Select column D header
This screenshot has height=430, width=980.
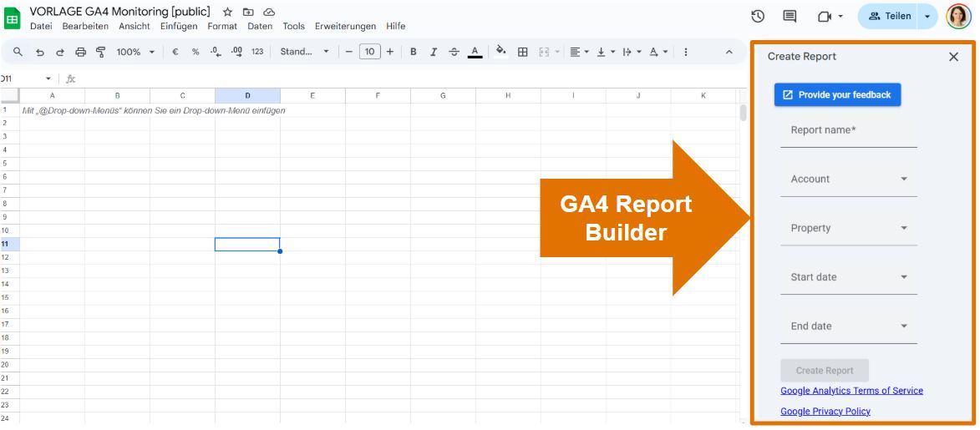pos(247,96)
